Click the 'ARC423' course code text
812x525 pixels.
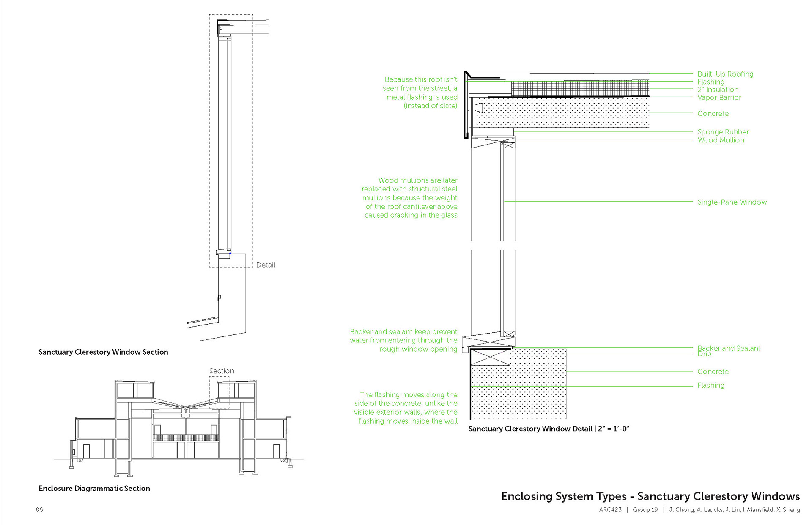pyautogui.click(x=610, y=510)
